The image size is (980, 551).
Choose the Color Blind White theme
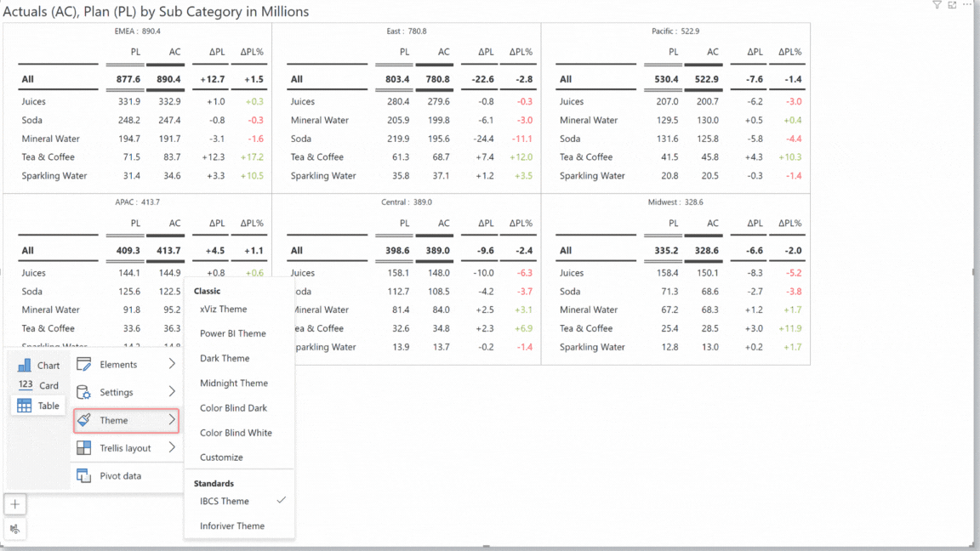click(x=236, y=433)
